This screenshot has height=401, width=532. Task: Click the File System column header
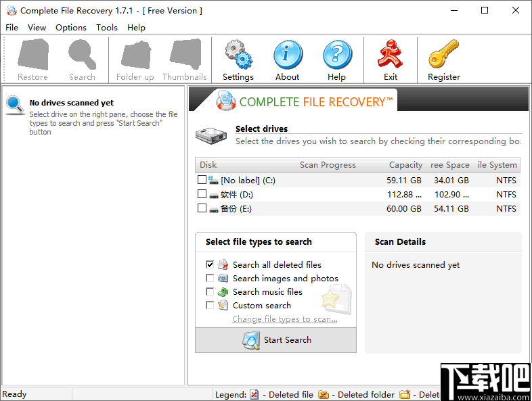497,165
